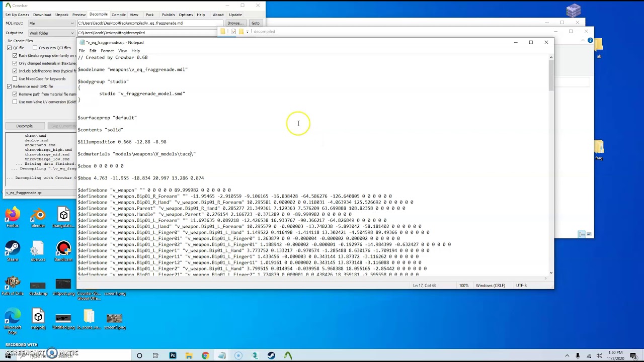This screenshot has height=362, width=644.
Task: Toggle Only changed materials checkbox
Action: pyautogui.click(x=15, y=63)
